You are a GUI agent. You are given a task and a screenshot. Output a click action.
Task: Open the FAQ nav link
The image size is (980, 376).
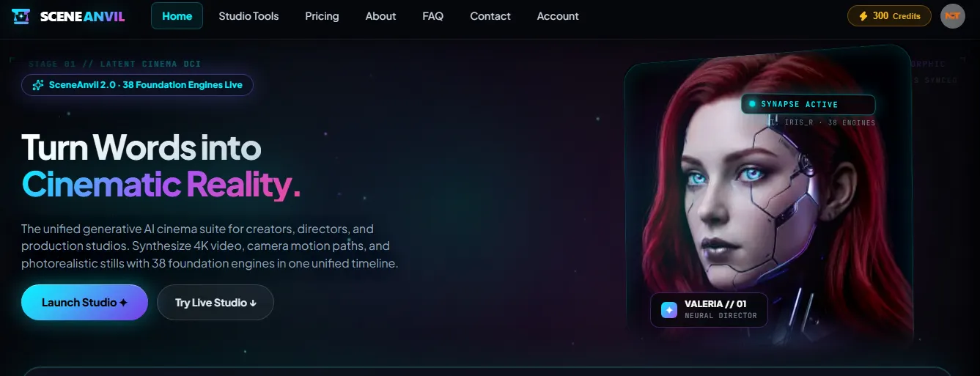tap(432, 16)
